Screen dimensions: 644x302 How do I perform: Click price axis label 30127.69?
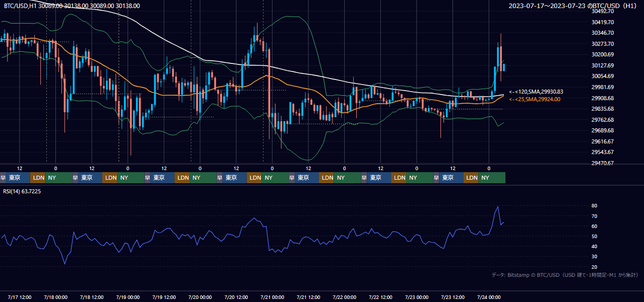tap(602, 65)
